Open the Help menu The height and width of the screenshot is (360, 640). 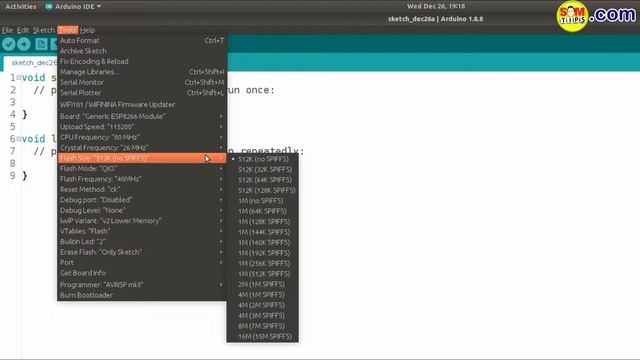coord(87,30)
